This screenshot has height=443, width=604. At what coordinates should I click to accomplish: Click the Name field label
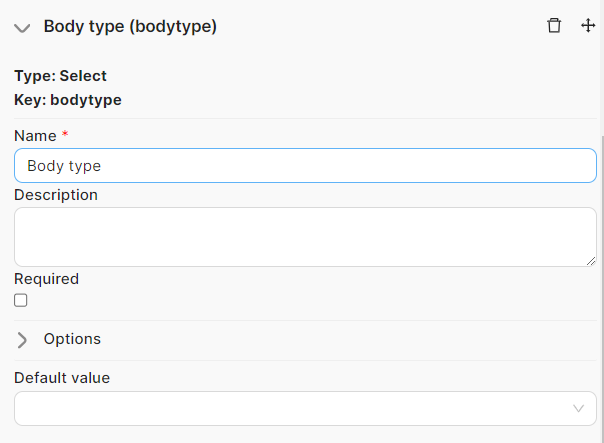pyautogui.click(x=35, y=135)
